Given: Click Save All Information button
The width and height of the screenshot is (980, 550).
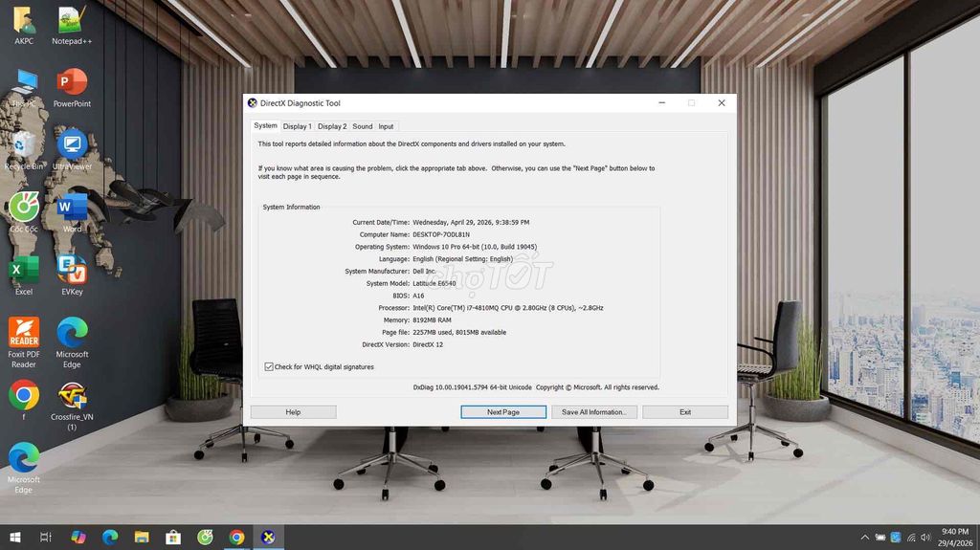Looking at the screenshot, I should click(x=593, y=412).
